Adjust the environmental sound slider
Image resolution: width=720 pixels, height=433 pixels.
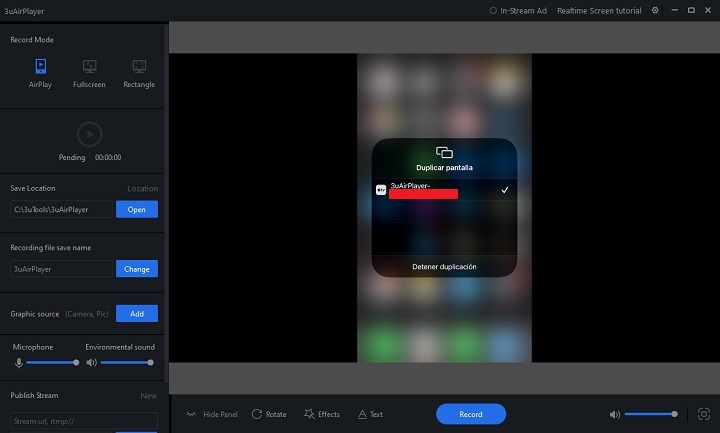[x=127, y=363]
